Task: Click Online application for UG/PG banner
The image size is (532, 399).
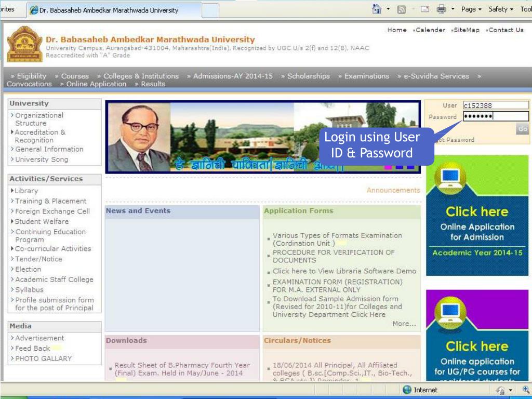Action: (x=477, y=335)
